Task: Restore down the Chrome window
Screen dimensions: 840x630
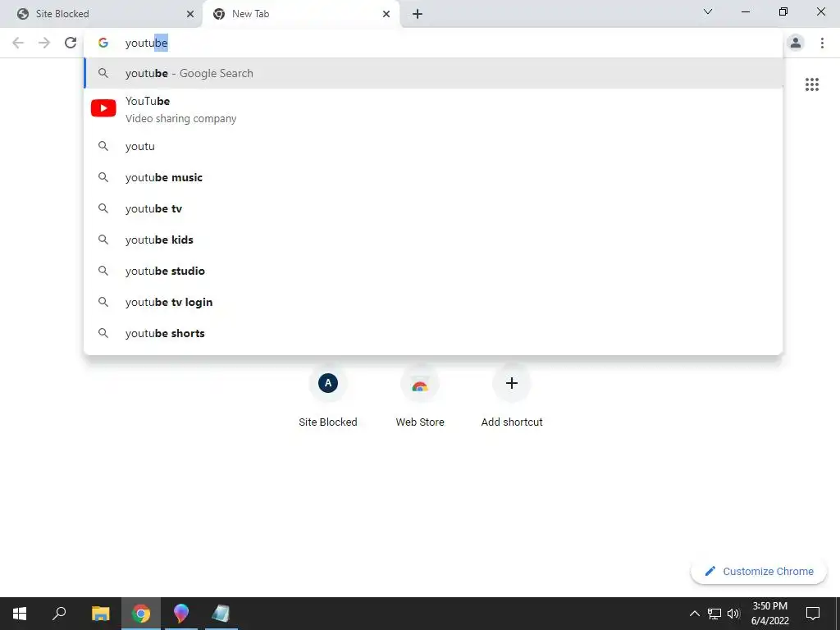Action: [x=783, y=11]
